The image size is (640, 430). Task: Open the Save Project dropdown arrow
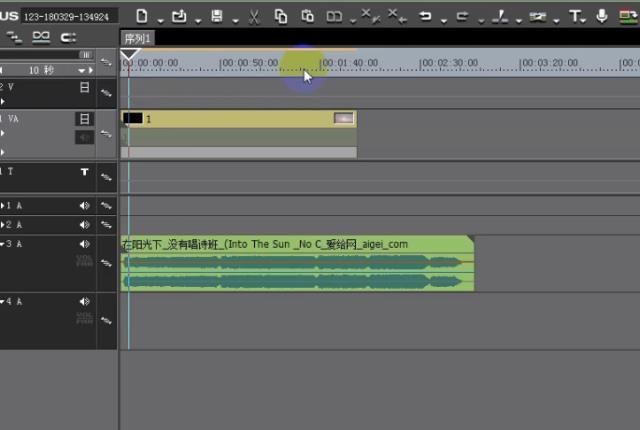[x=232, y=18]
